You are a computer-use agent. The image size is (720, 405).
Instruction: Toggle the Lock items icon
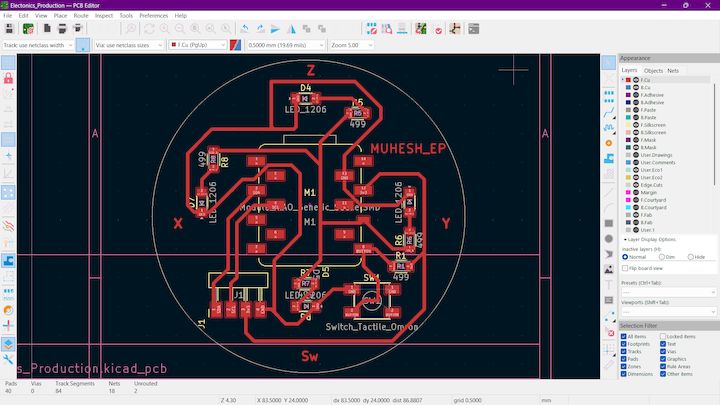(x=8, y=78)
